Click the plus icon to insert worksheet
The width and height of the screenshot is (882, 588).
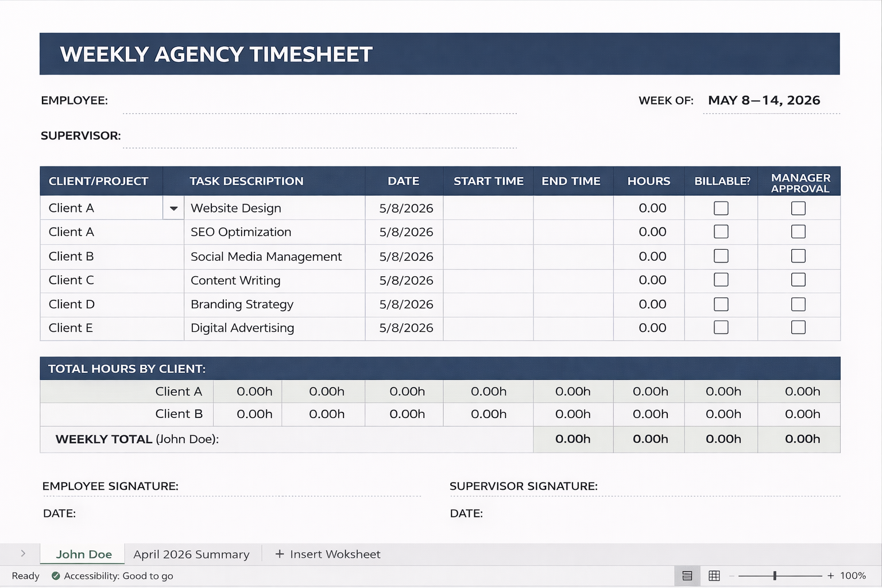click(x=280, y=554)
